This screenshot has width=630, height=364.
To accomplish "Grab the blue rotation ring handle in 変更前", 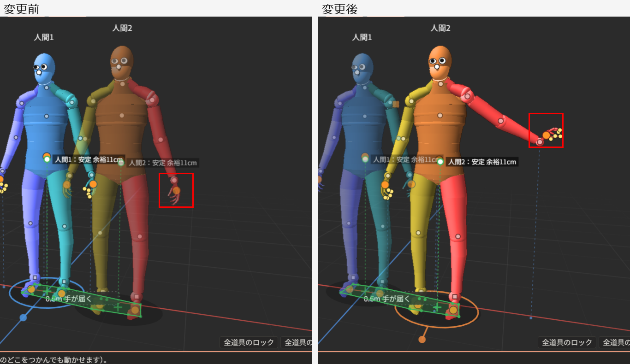I will coord(23,317).
